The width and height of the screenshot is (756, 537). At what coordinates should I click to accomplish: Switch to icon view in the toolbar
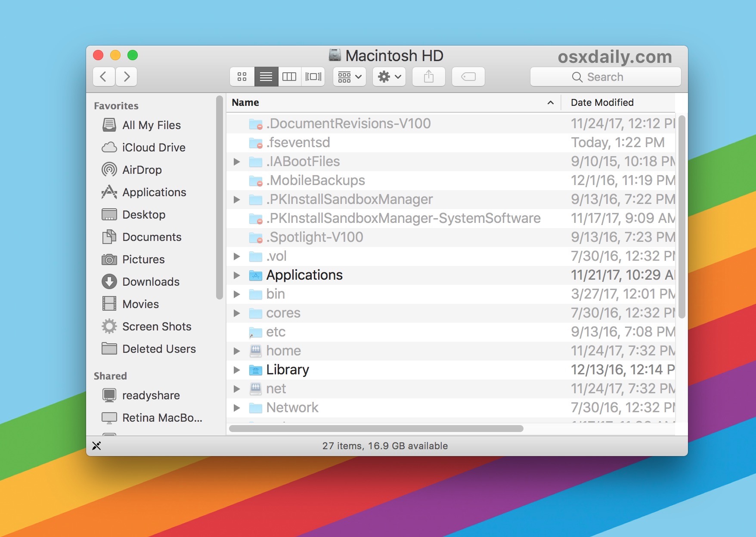(x=242, y=77)
